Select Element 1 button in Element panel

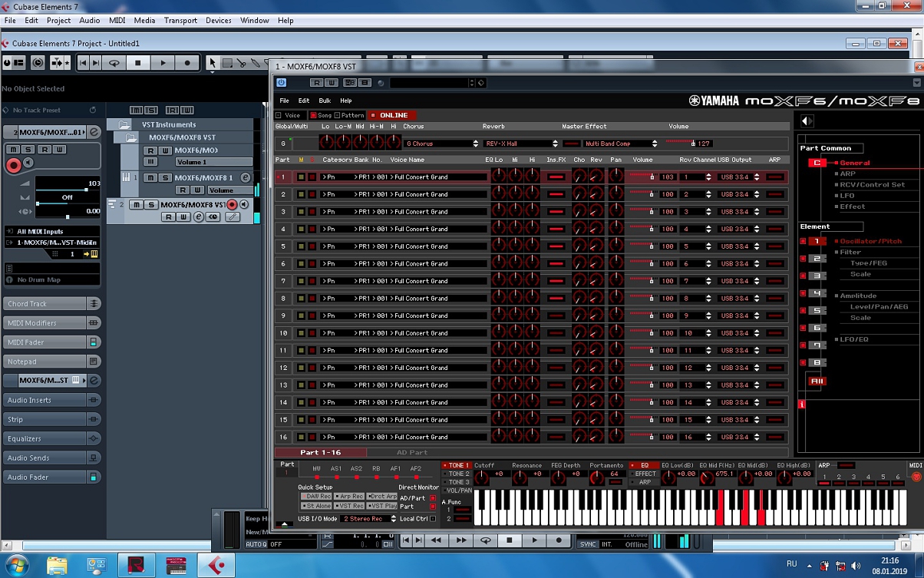pos(817,241)
